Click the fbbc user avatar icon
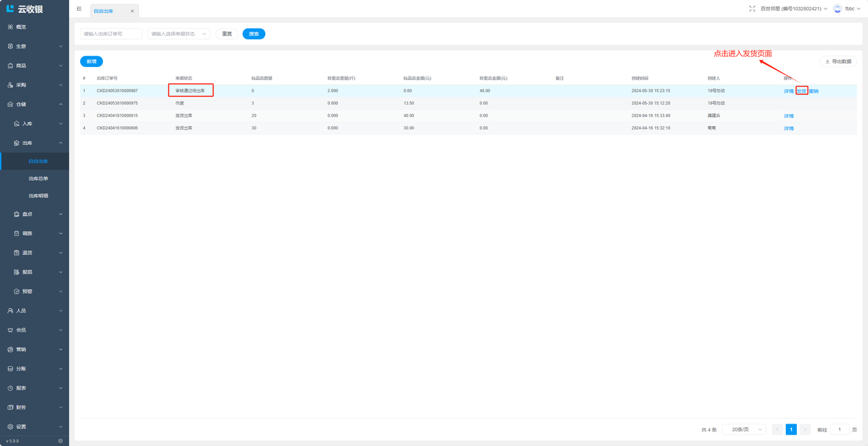Viewport: 868px width, 446px height. pos(837,9)
